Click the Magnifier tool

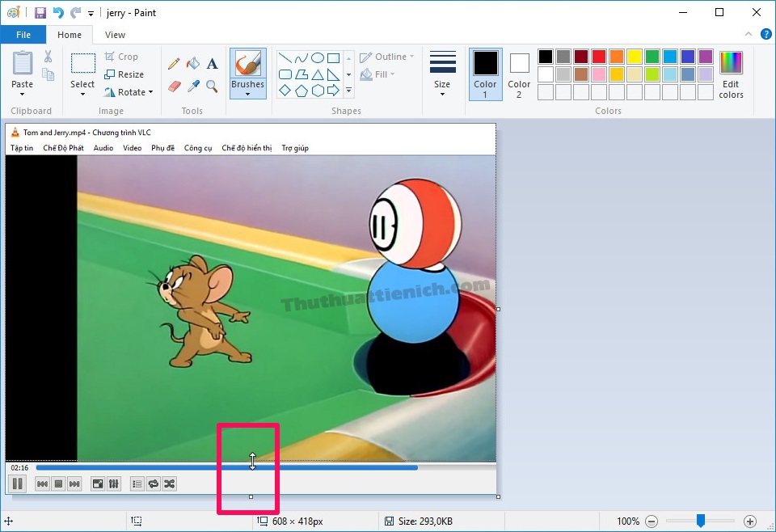point(212,86)
